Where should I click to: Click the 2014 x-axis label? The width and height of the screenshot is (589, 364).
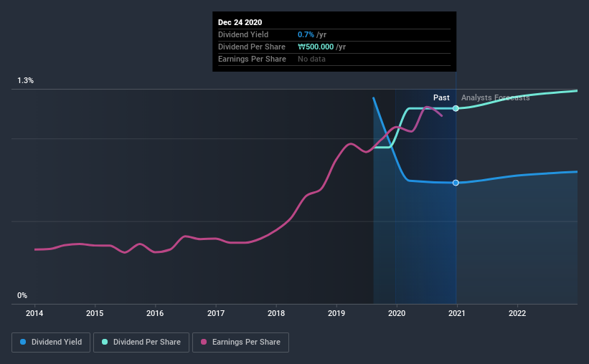(34, 313)
